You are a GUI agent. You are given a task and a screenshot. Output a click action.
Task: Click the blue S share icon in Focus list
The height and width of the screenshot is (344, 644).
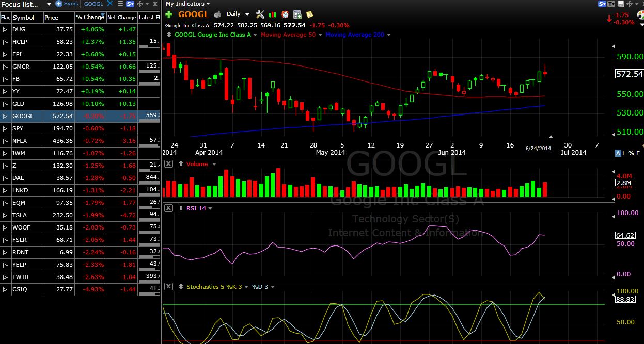[130, 4]
